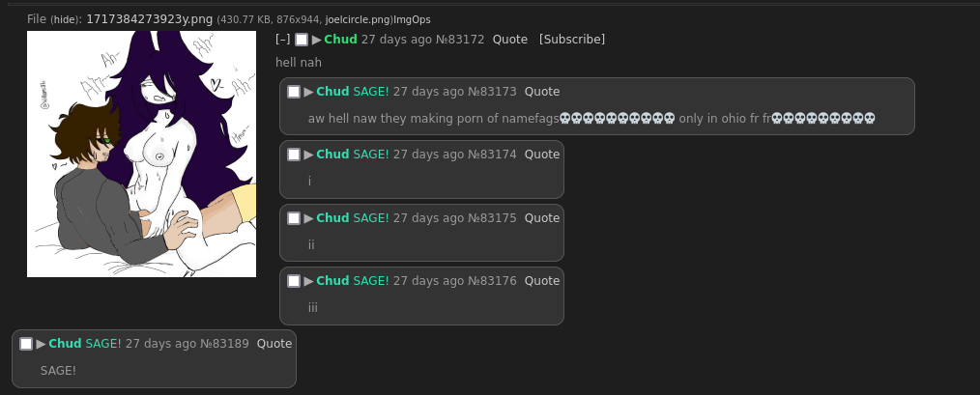Open the arrow menu of post №83189
This screenshot has width=980, height=395.
41,344
